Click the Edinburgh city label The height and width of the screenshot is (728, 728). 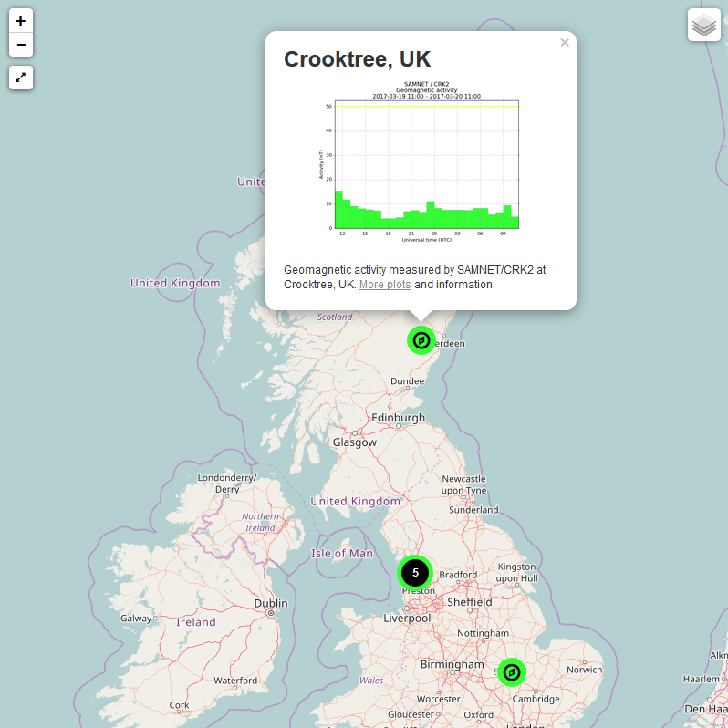click(x=398, y=418)
